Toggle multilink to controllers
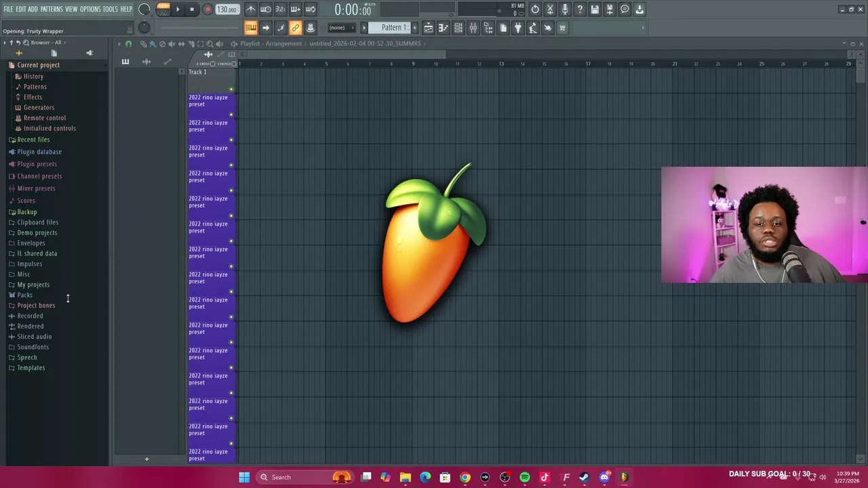This screenshot has width=868, height=488. [x=296, y=28]
